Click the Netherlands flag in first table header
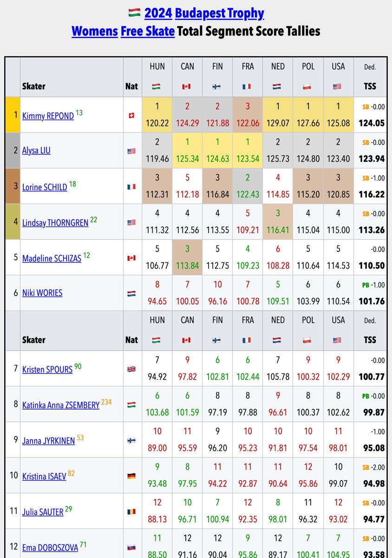 click(278, 86)
